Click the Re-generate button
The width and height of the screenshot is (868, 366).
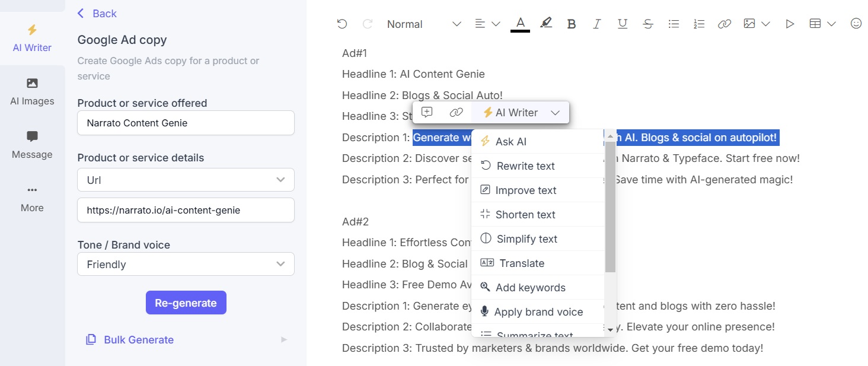(x=186, y=303)
